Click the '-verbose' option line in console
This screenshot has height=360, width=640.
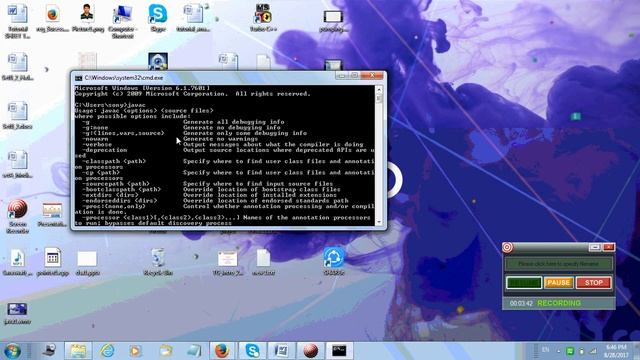pyautogui.click(x=223, y=144)
